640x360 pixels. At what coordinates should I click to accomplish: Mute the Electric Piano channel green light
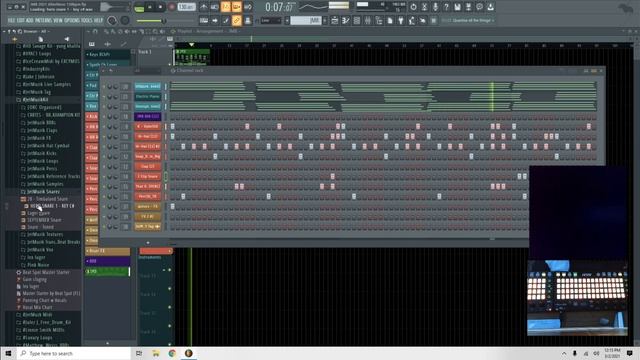coord(104,97)
